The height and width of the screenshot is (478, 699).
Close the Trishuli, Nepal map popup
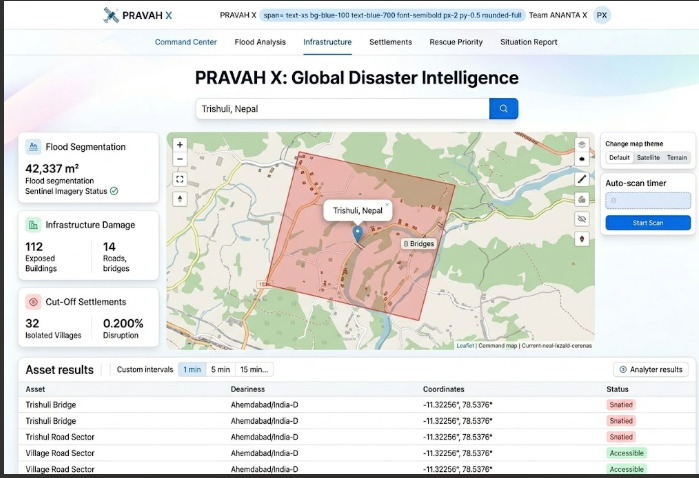pyautogui.click(x=387, y=205)
